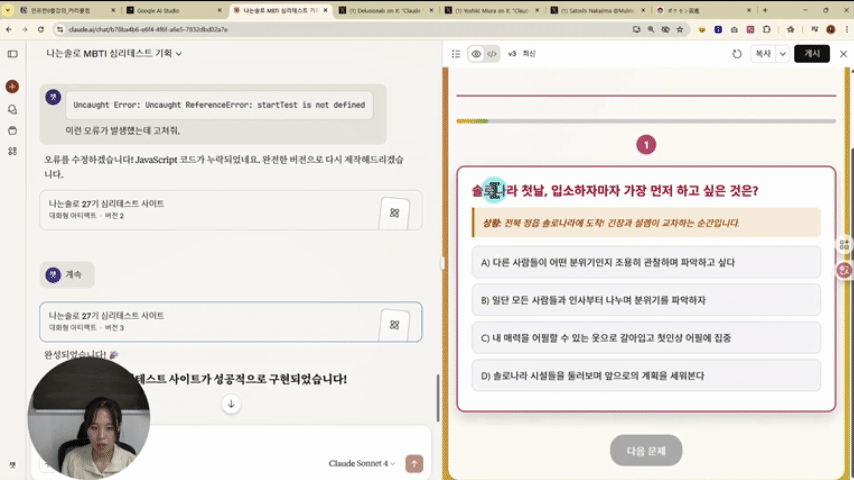Image resolution: width=854 pixels, height=480 pixels.
Task: Click the 복사 copy button
Action: [763, 54]
